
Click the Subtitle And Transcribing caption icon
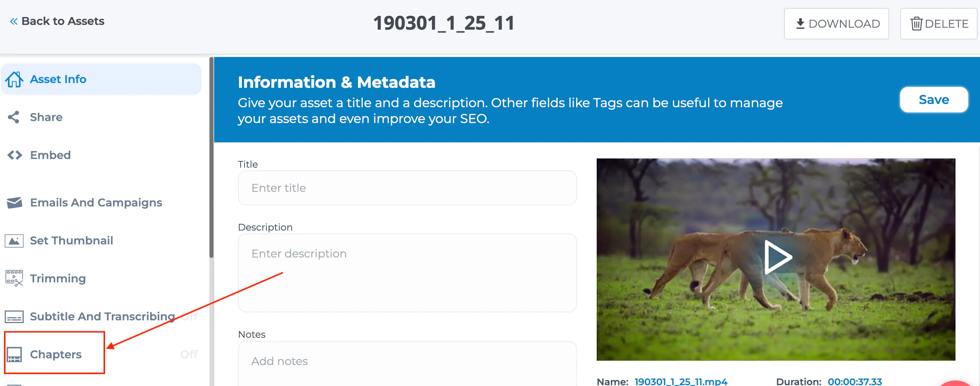[x=14, y=316]
